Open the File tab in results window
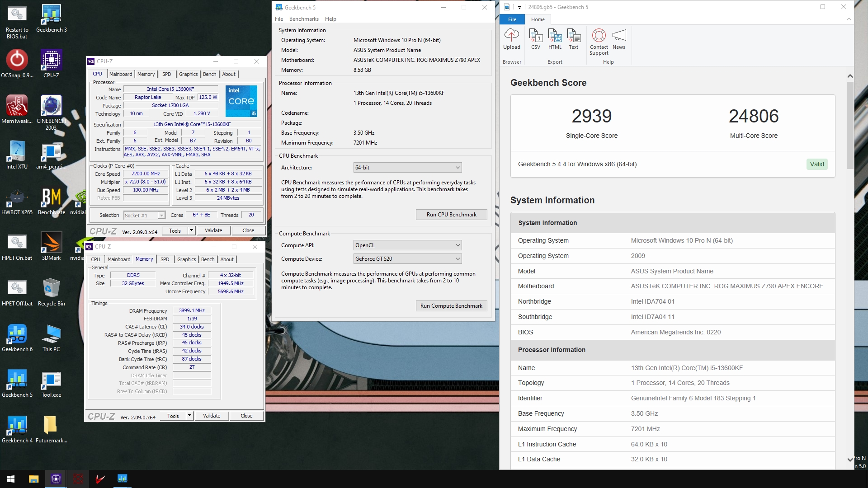Viewport: 868px width, 488px height. coord(512,19)
